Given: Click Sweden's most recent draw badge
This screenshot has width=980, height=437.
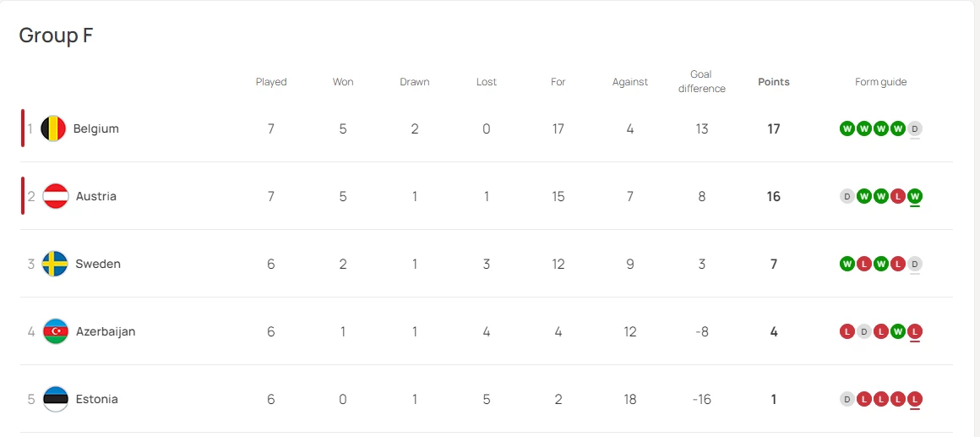Looking at the screenshot, I should 915,264.
